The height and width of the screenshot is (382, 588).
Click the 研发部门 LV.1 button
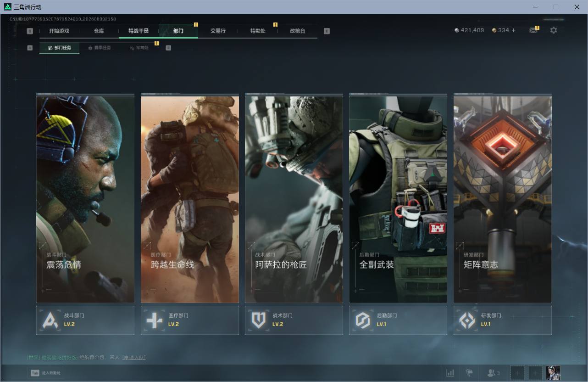503,320
